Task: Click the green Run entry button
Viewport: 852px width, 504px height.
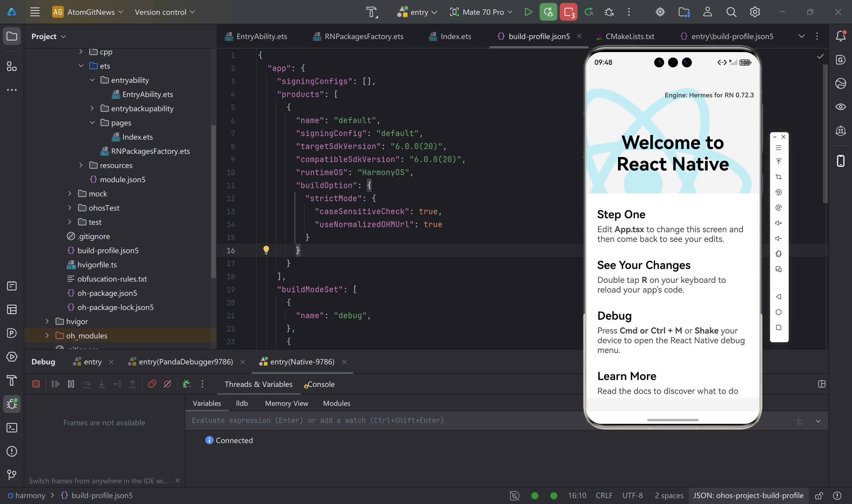Action: [528, 12]
